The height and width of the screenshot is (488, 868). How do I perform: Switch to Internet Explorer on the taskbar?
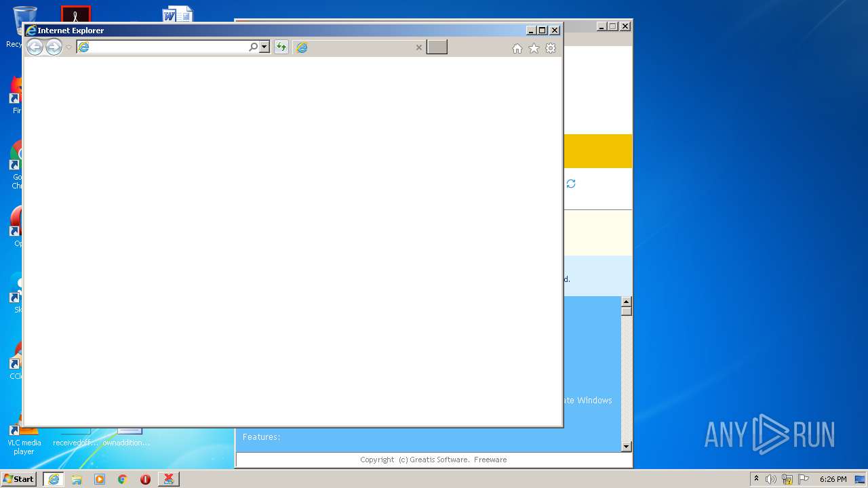pyautogui.click(x=54, y=479)
